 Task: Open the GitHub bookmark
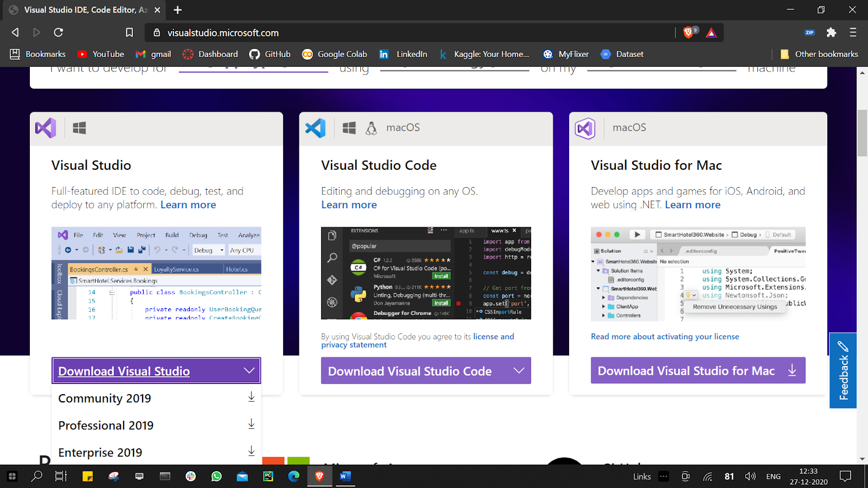point(270,54)
